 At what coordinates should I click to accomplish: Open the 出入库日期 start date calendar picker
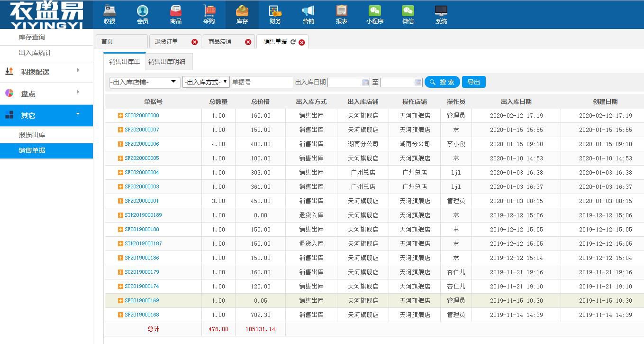(365, 83)
